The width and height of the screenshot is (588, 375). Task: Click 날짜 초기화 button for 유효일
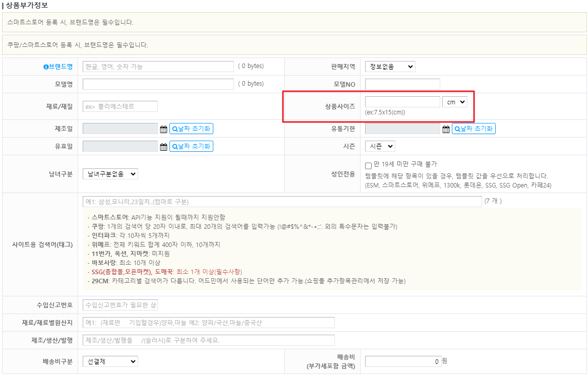pos(191,146)
